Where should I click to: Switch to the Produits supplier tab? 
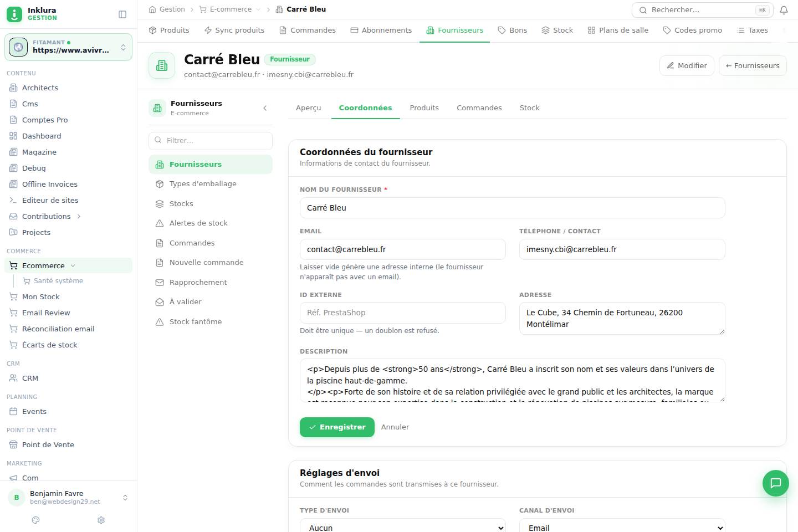(x=424, y=108)
